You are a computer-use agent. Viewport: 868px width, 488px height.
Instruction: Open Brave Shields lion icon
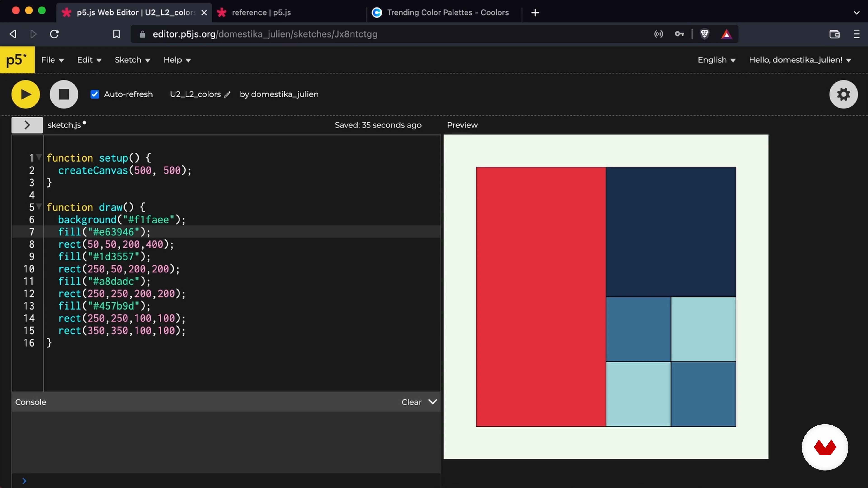[705, 34]
